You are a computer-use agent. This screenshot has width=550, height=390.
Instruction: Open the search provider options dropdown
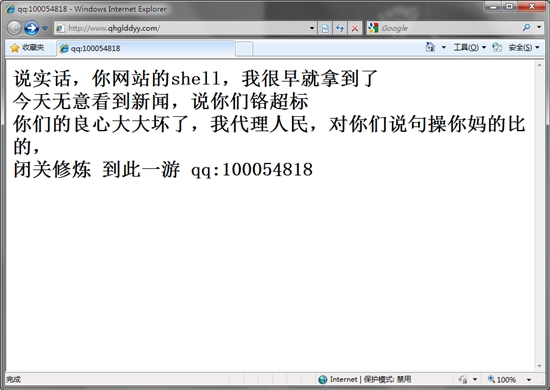click(539, 27)
